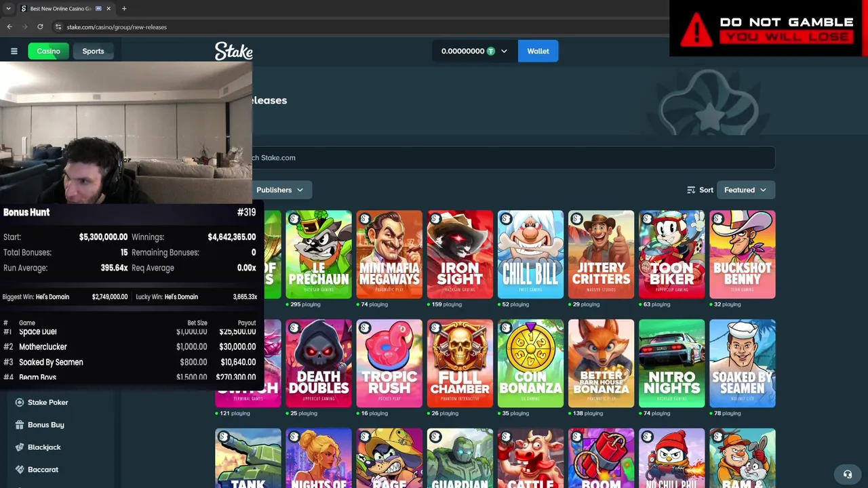Open Baccarat from sidebar

[x=43, y=470]
